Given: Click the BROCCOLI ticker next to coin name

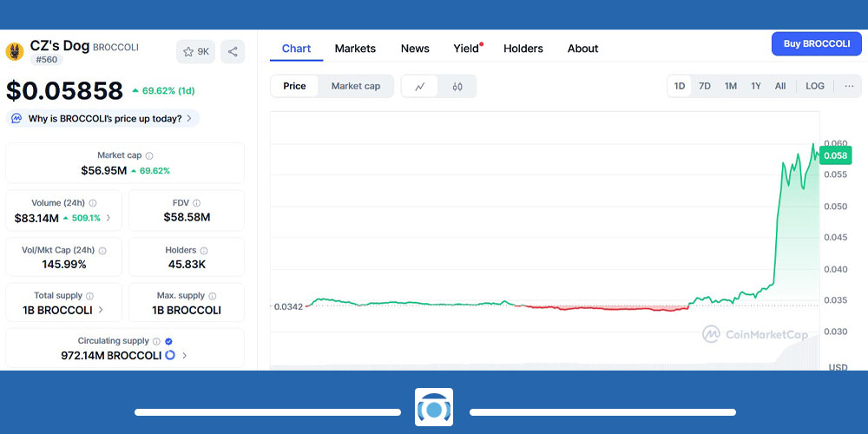Looking at the screenshot, I should point(115,48).
